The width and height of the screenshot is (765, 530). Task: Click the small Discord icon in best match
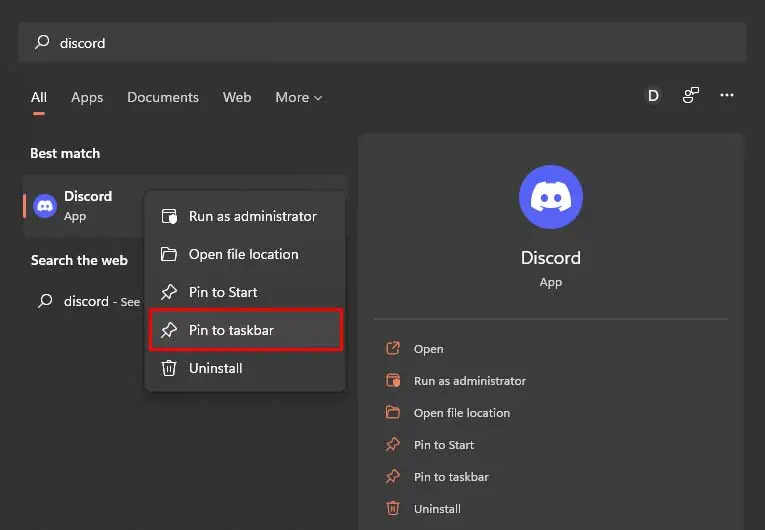45,206
